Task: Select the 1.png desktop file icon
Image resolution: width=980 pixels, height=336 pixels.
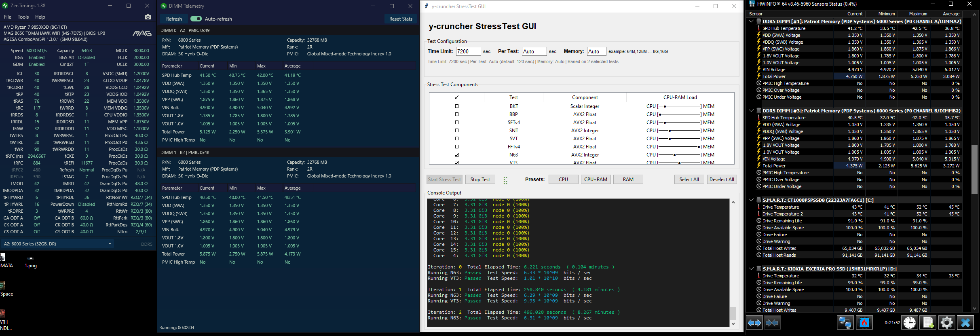Action: point(30,258)
